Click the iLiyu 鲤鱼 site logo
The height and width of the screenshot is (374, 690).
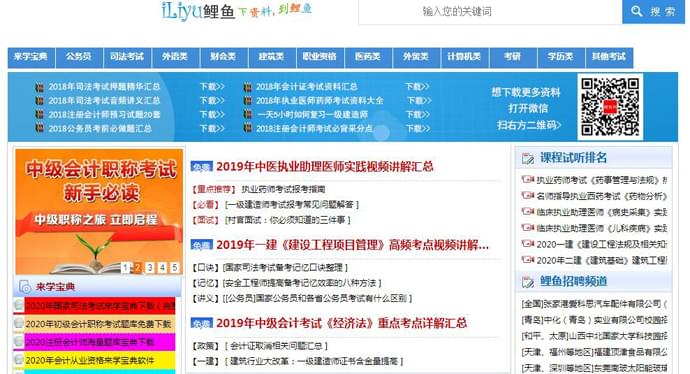237,11
